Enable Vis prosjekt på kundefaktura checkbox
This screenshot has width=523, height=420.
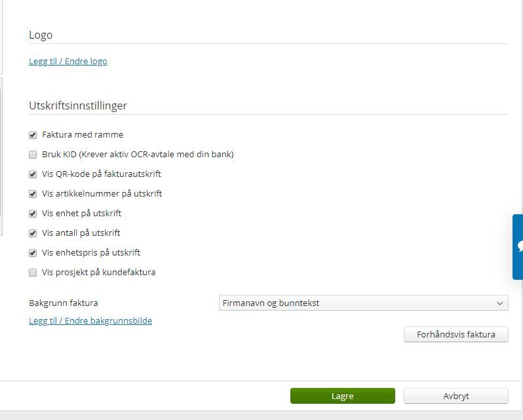coord(33,273)
